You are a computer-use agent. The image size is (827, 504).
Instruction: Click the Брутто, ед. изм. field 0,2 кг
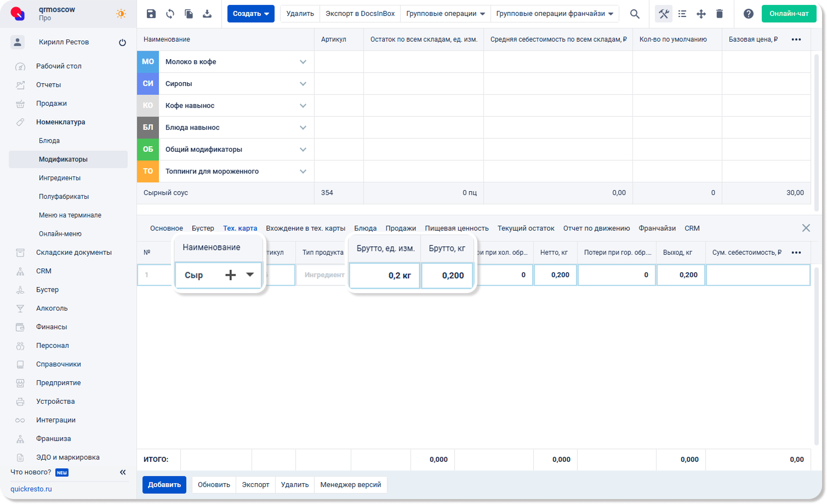pyautogui.click(x=385, y=276)
